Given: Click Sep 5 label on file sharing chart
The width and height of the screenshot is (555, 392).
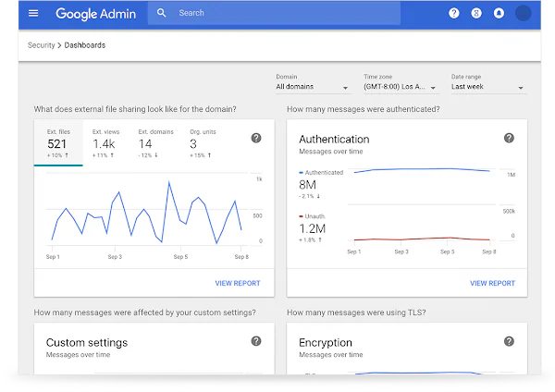Looking at the screenshot, I should [180, 256].
